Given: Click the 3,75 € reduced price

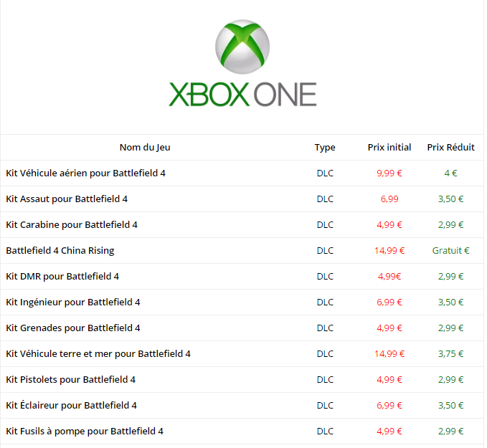Looking at the screenshot, I should 450,353.
